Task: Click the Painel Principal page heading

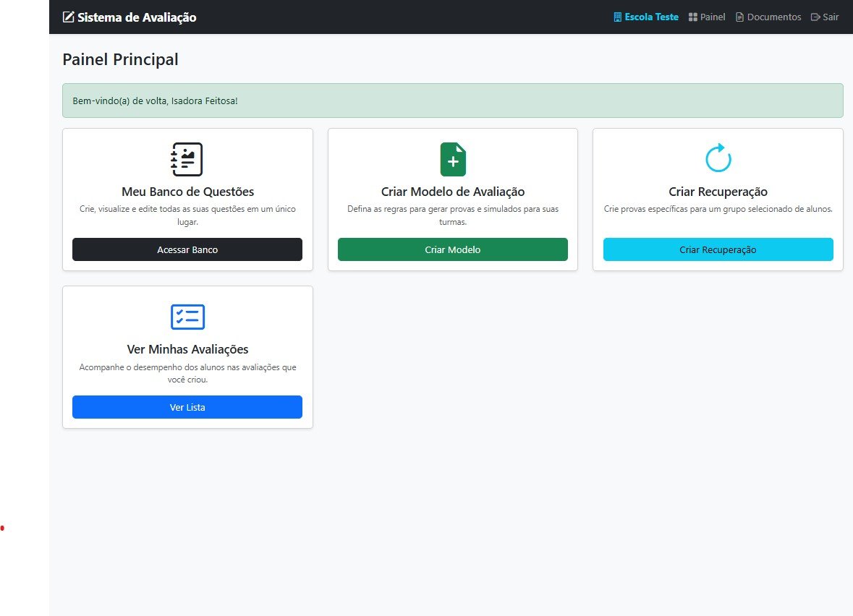Action: (120, 59)
